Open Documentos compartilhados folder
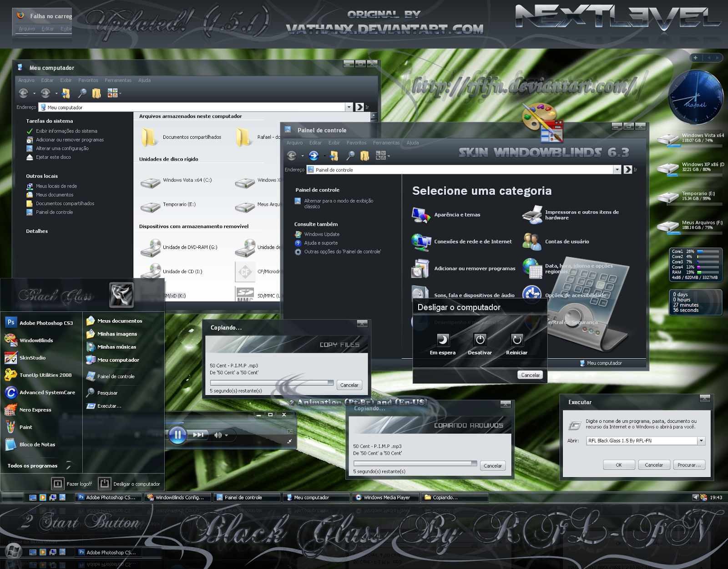This screenshot has width=728, height=569. tap(181, 137)
